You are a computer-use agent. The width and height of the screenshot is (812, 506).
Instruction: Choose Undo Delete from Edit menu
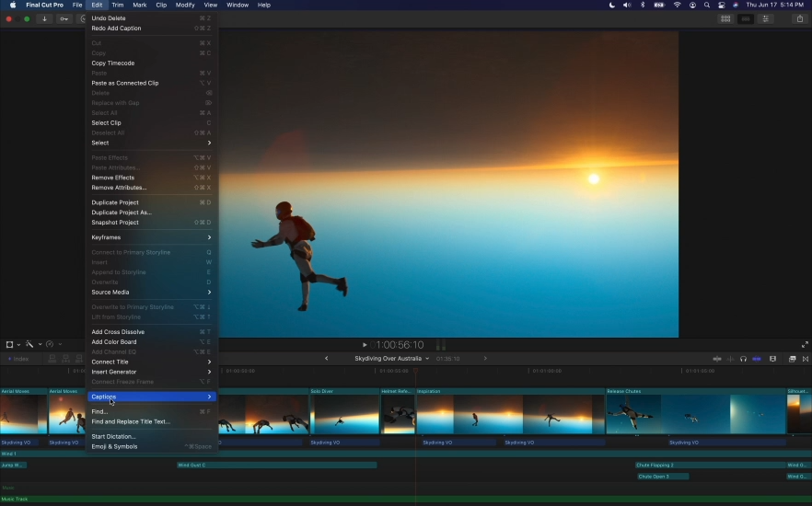pos(151,18)
